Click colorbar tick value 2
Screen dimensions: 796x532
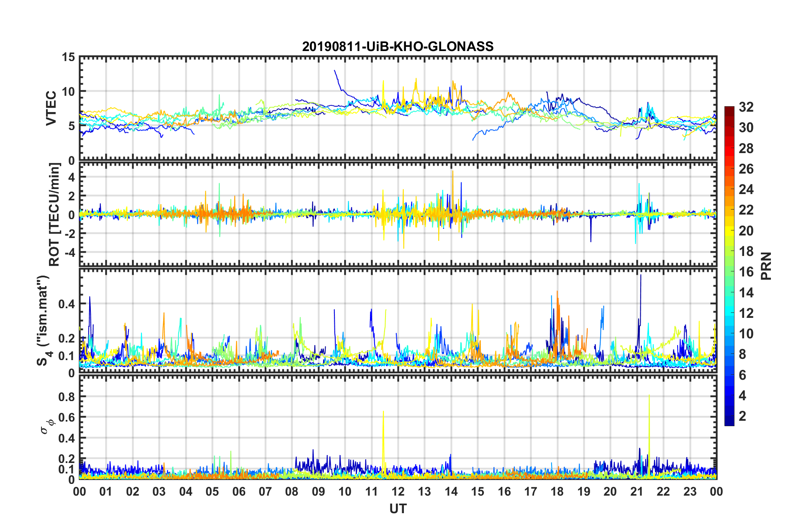(742, 416)
